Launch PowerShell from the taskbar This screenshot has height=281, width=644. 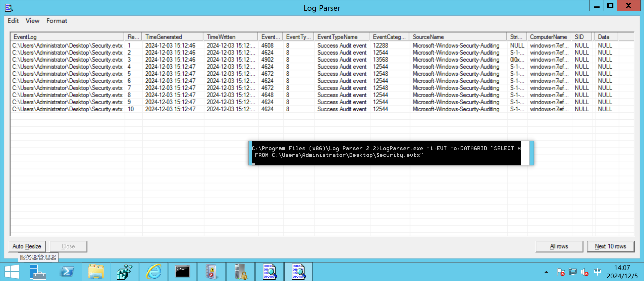point(67,272)
